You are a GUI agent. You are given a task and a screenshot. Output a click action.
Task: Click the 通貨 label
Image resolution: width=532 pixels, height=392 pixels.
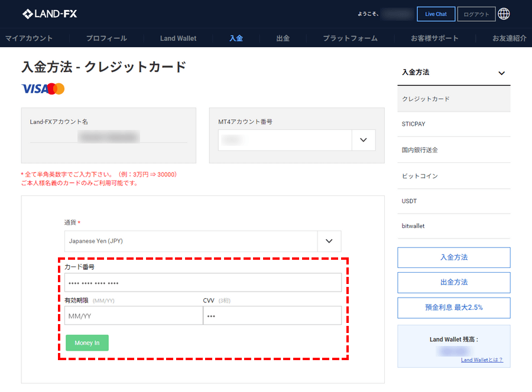tap(70, 223)
